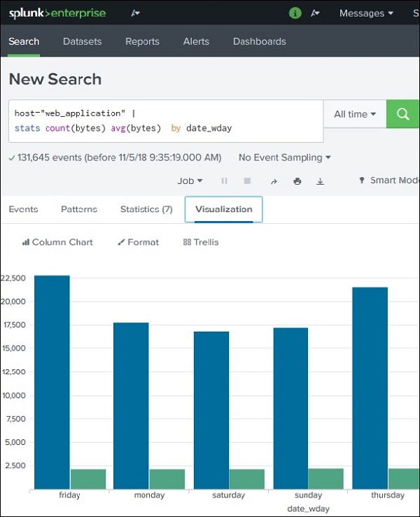Click the green search magnifier button

click(x=403, y=114)
